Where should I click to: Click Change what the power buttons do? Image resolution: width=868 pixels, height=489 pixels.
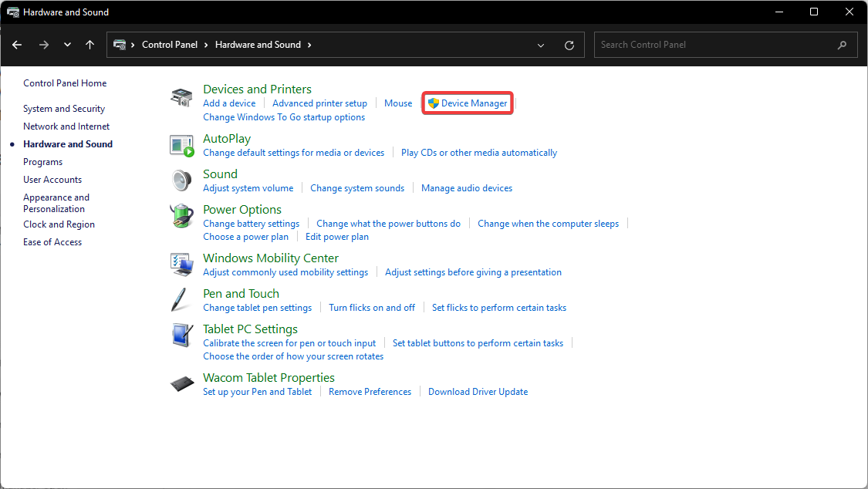tap(388, 224)
